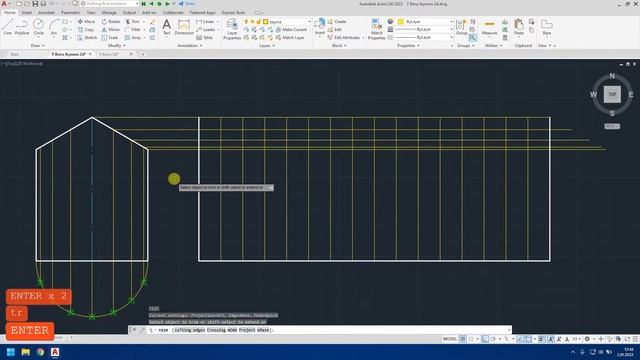Select the Arc tool
Screen dimensions: 640x360
tap(54, 27)
